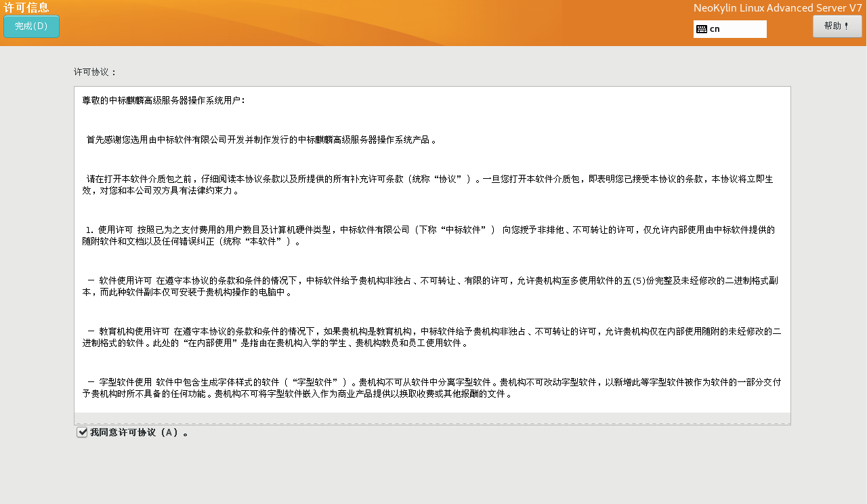
Task: Click the horizontal scrollbar under license text
Action: pyautogui.click(x=432, y=417)
